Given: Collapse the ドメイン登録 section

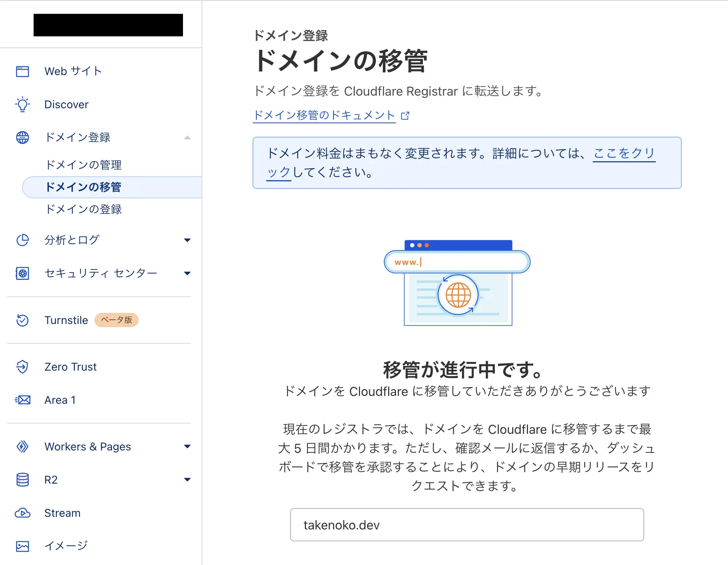Looking at the screenshot, I should 187,137.
